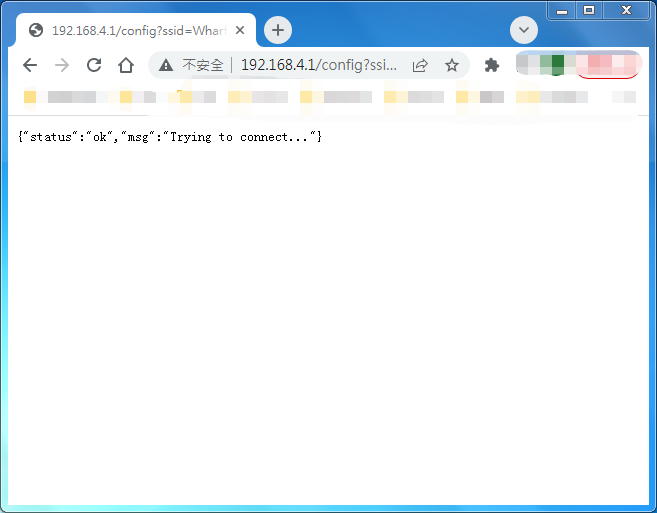Minimize the browser window
Viewport: 657px width, 513px height.
(562, 10)
